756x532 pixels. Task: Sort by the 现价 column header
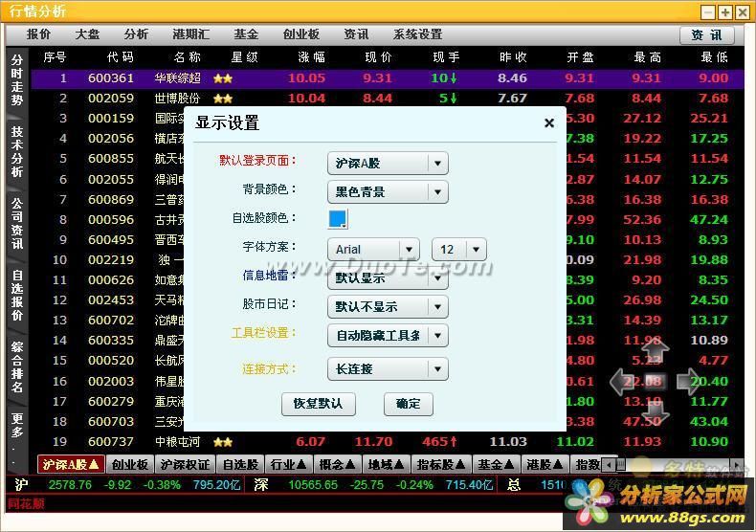378,57
